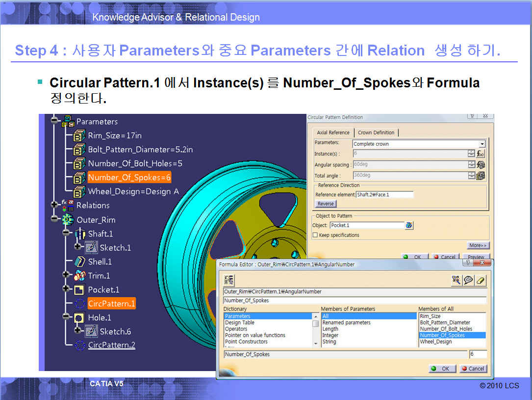Enable the Keep specifications checkbox
The width and height of the screenshot is (532, 400).
(x=315, y=235)
